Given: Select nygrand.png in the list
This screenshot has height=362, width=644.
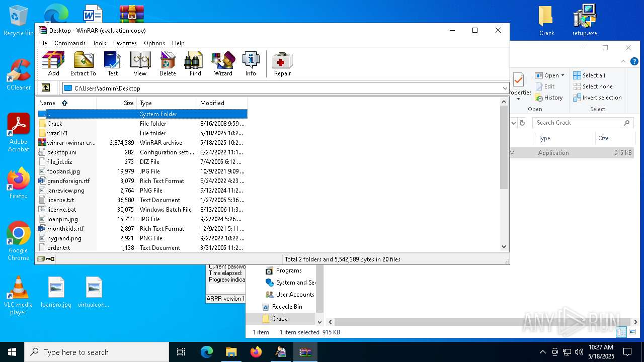Looking at the screenshot, I should (142, 238).
